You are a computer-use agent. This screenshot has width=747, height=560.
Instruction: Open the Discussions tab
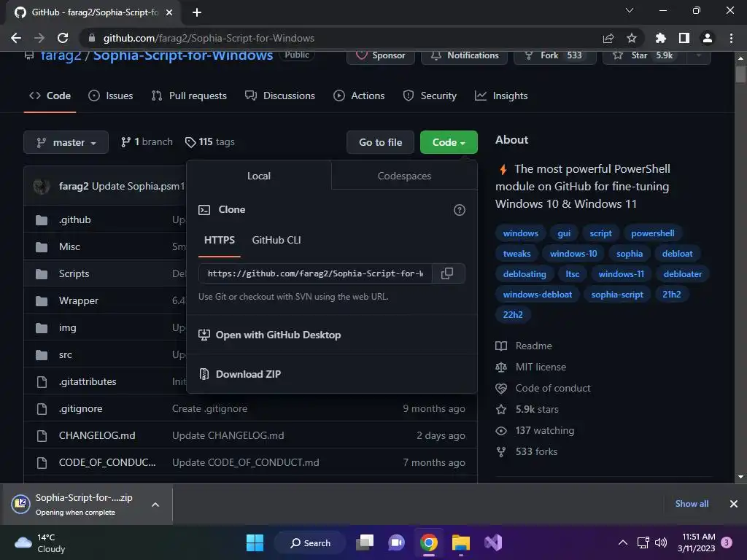279,96
